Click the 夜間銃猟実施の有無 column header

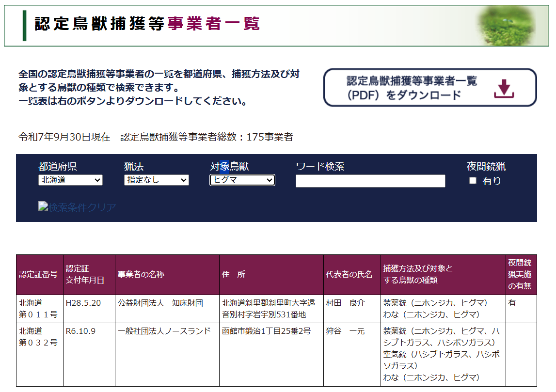pos(521,274)
